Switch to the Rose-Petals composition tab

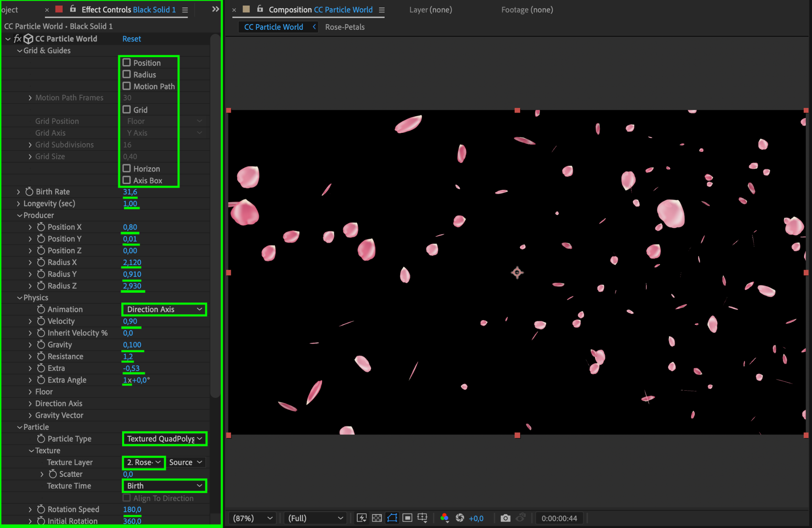coord(345,27)
